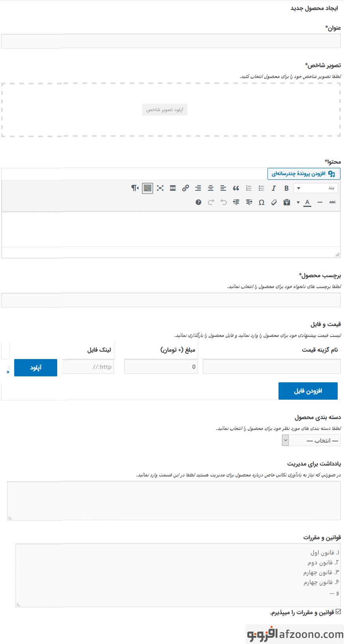Image resolution: width=344 pixels, height=644 pixels.
Task: Insert special character with Omega icon
Action: pyautogui.click(x=261, y=203)
